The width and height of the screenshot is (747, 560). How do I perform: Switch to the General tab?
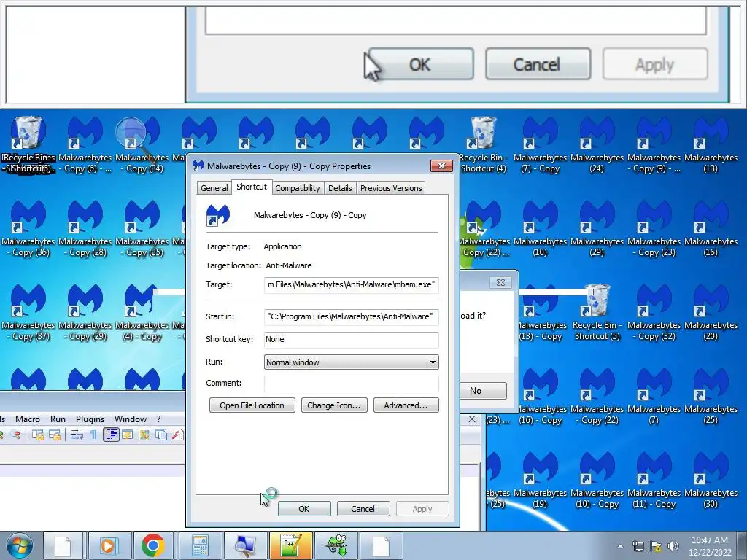214,188
